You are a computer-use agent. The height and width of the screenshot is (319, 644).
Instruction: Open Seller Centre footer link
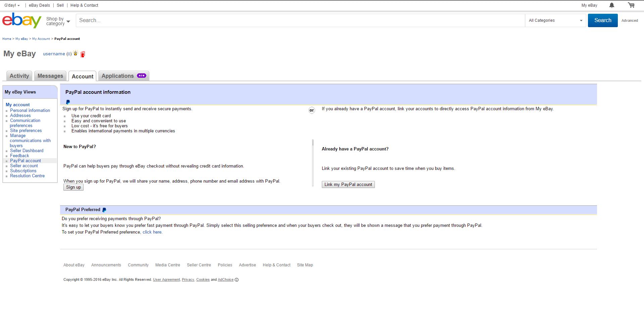[199, 265]
